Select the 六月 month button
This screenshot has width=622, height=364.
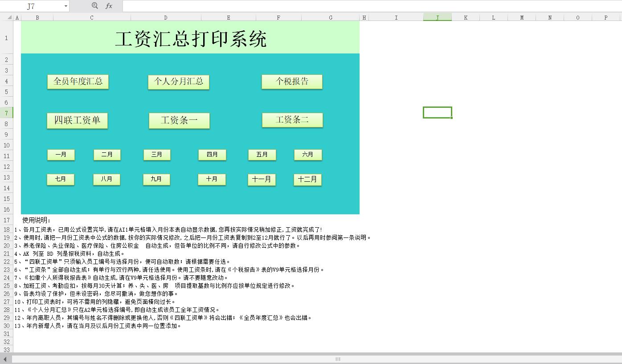(x=308, y=155)
